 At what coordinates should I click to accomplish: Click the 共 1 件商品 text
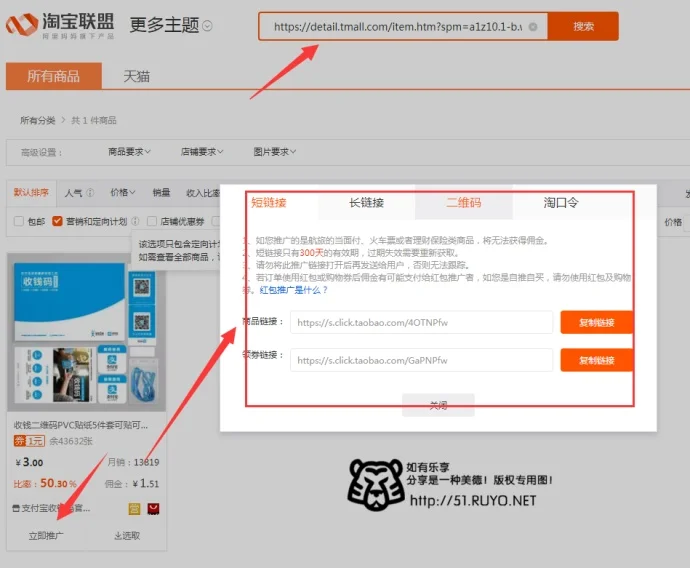click(94, 120)
